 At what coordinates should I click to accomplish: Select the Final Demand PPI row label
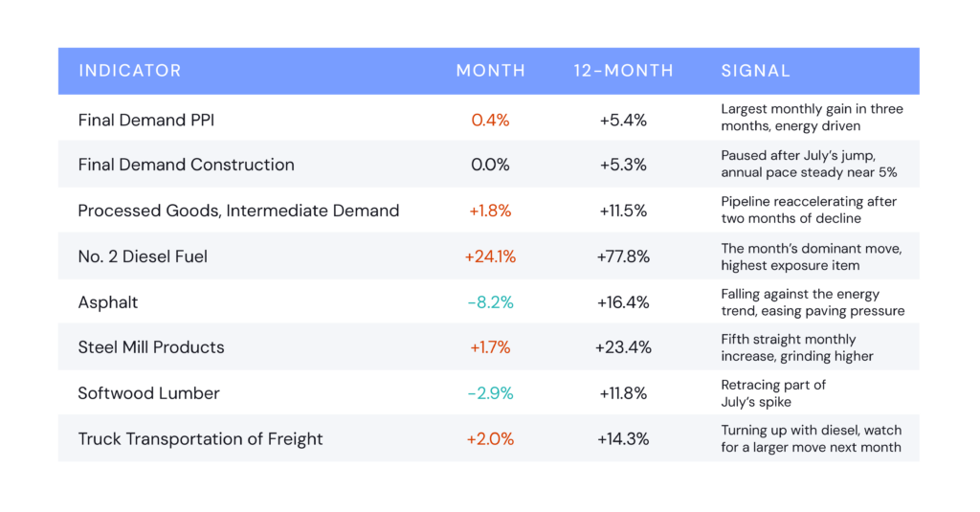coord(146,120)
